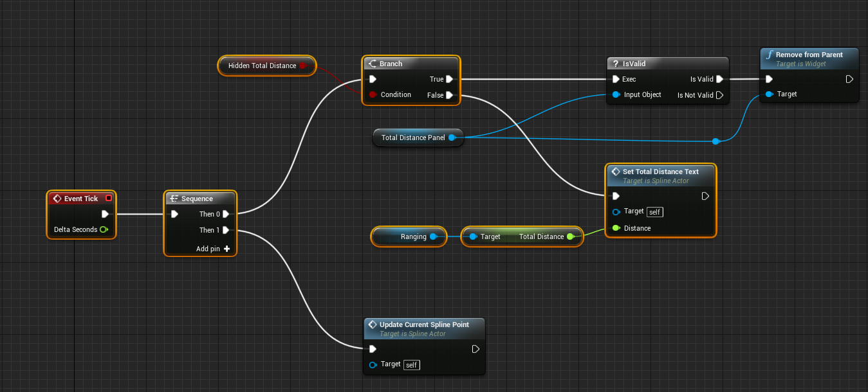Image resolution: width=868 pixels, height=392 pixels.
Task: Click the Branch True output pin
Action: coord(449,79)
